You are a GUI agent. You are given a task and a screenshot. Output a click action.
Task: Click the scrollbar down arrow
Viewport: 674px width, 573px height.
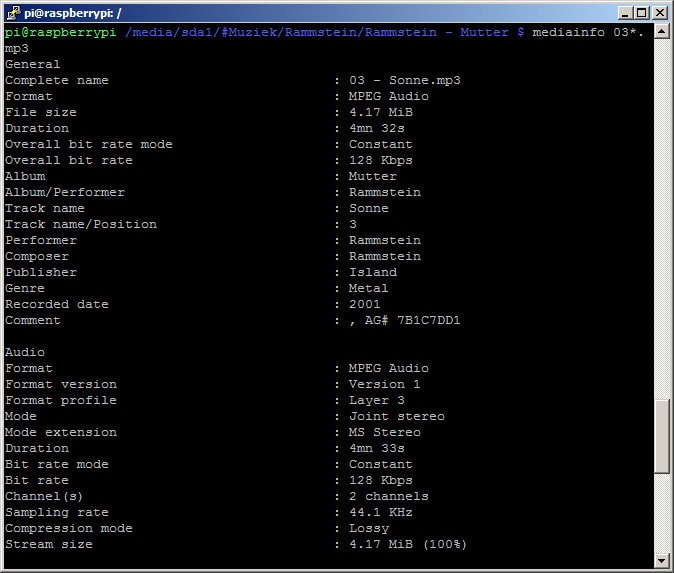pyautogui.click(x=660, y=559)
